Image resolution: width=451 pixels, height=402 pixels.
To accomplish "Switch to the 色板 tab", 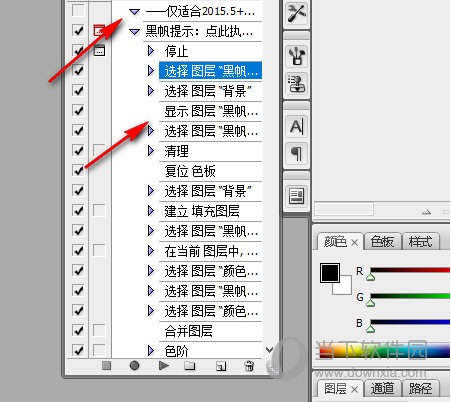I will point(383,242).
